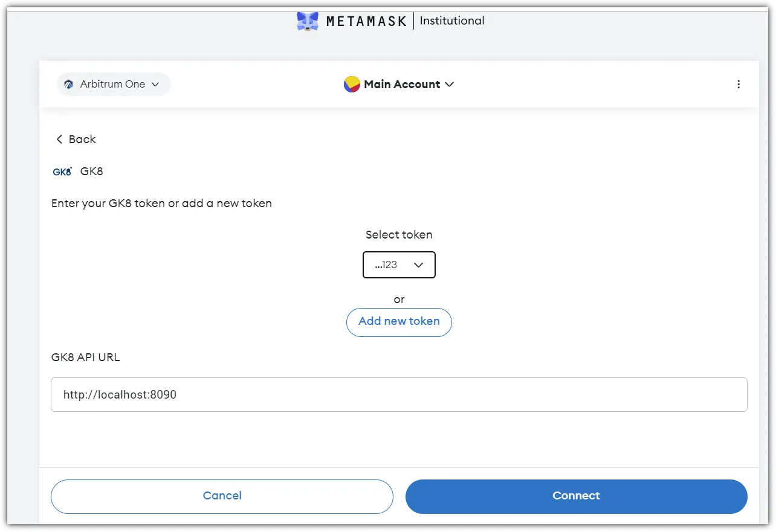Click the 'GK8 API URL' label
This screenshot has height=532, width=776.
(86, 357)
